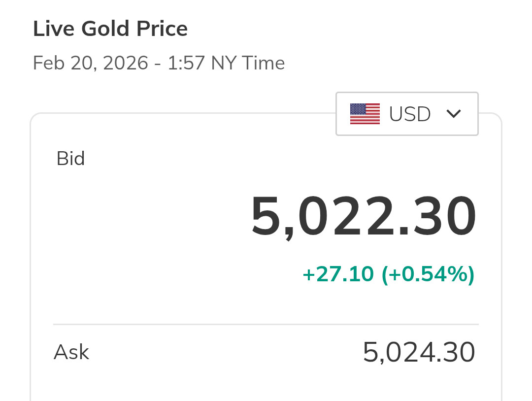Click the NY Time label
Screen dimensions: 532x401
coord(248,64)
